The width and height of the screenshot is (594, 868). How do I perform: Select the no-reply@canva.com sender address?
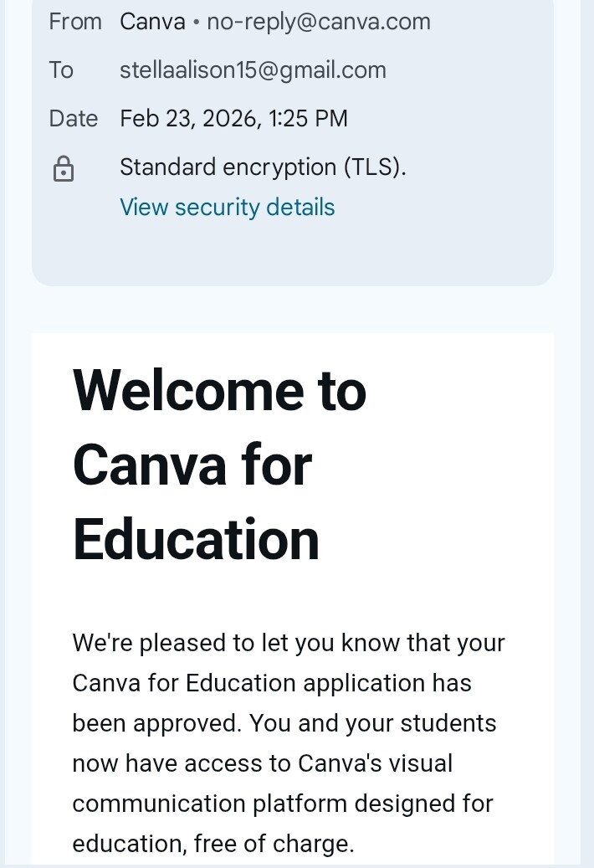point(319,22)
